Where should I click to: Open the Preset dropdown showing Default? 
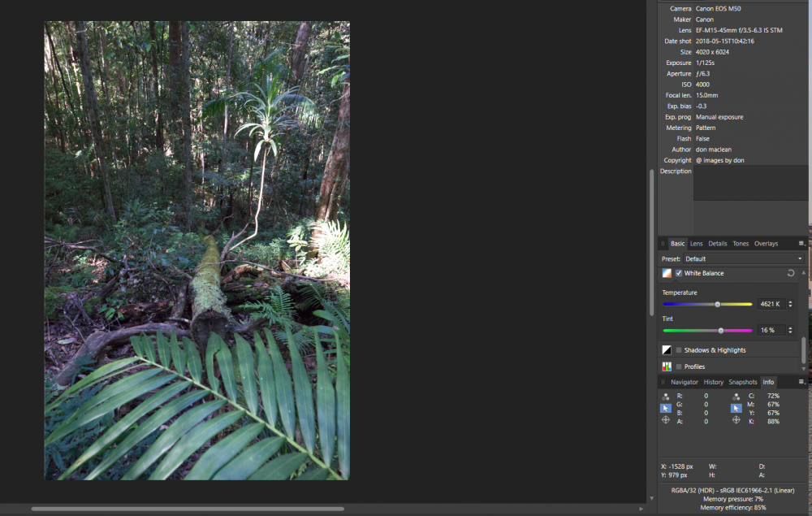(743, 258)
